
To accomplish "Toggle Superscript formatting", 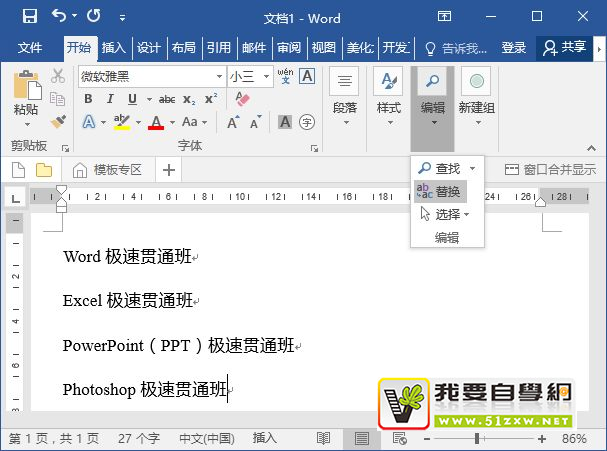I will click(x=211, y=99).
